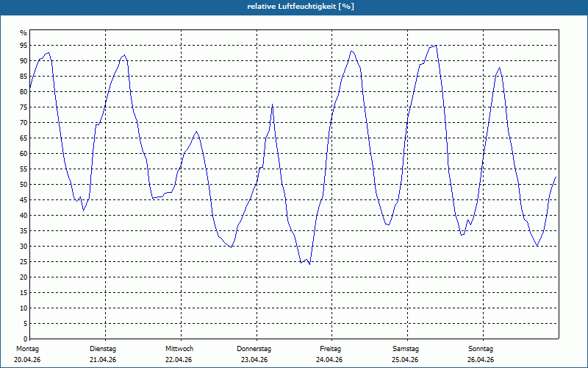Click the y-axis value 40

tap(24, 216)
